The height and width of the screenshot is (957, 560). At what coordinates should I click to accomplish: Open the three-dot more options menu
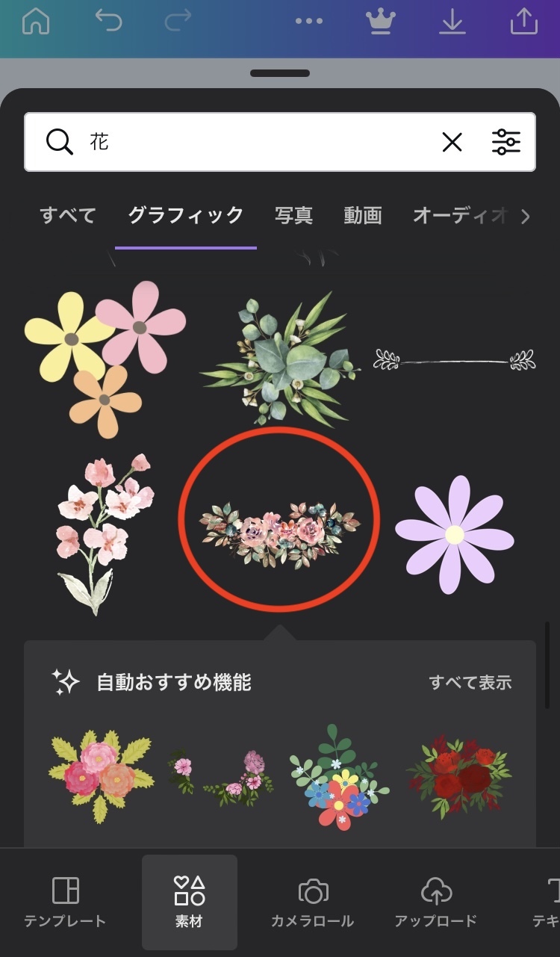click(x=309, y=22)
